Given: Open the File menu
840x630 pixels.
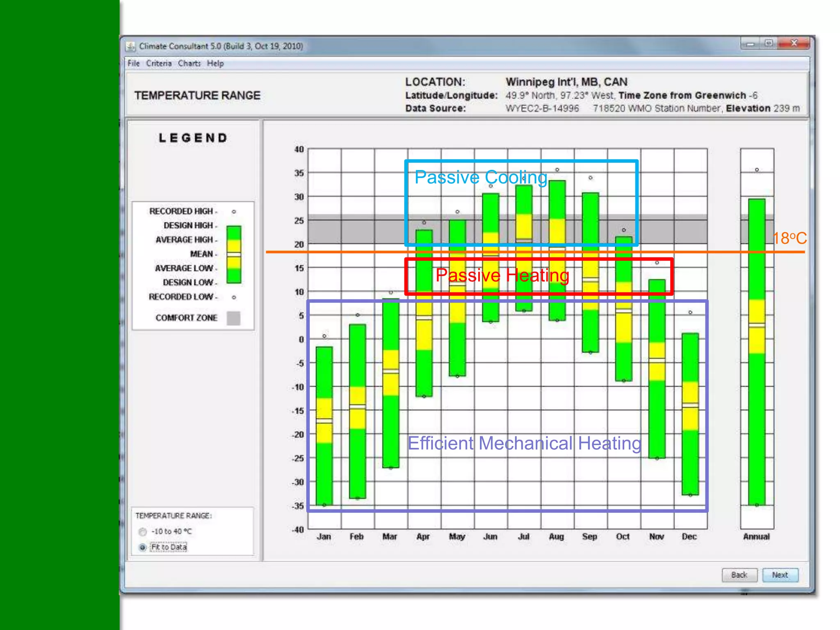Looking at the screenshot, I should (x=133, y=64).
